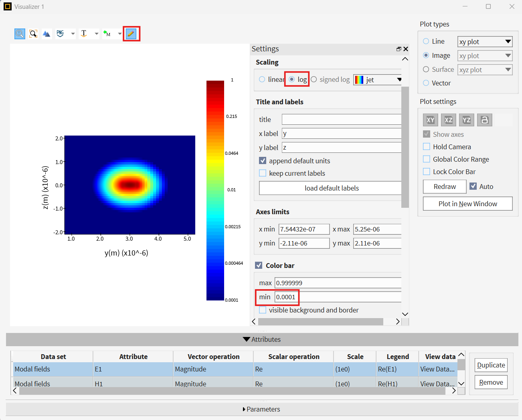The height and width of the screenshot is (420, 522).
Task: Select the zoom magnifier tool
Action: 20,34
